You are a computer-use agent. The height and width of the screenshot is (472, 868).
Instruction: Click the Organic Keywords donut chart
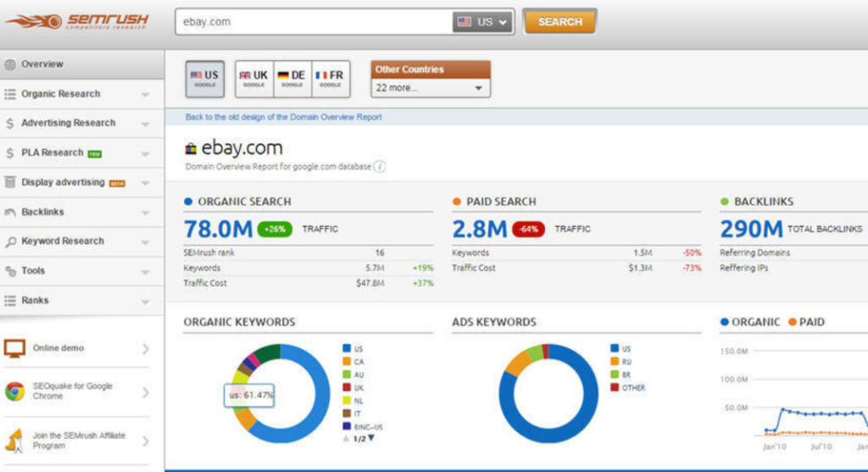click(x=281, y=393)
